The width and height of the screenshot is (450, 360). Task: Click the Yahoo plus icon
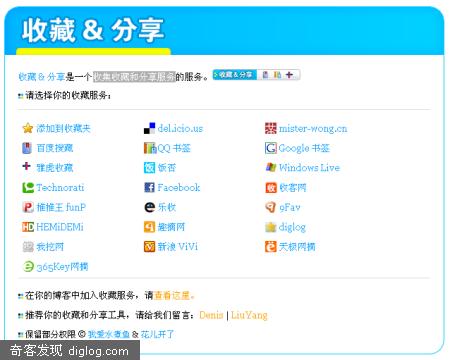pyautogui.click(x=26, y=166)
